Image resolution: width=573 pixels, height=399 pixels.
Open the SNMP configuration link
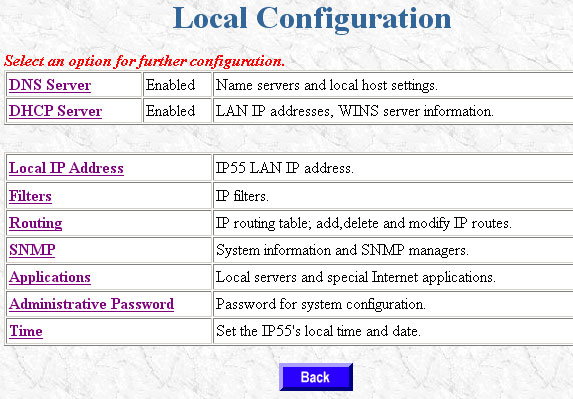tap(32, 250)
